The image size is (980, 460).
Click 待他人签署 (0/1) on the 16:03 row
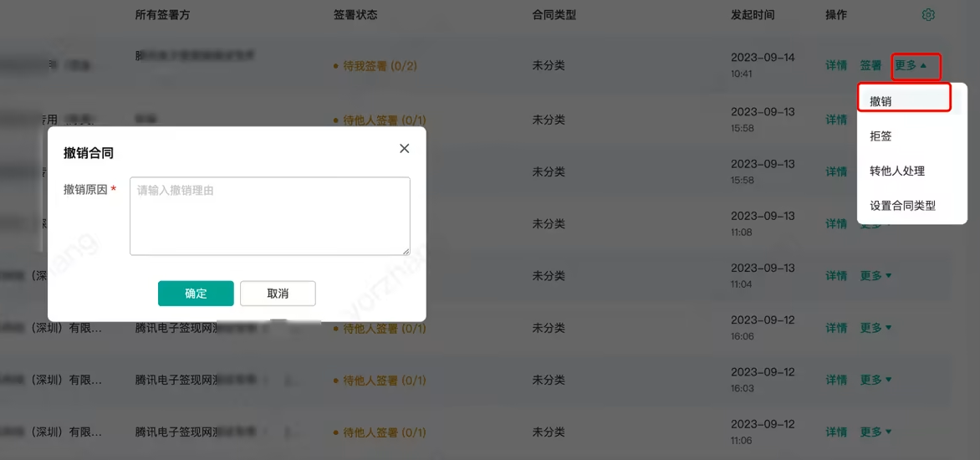coord(380,380)
